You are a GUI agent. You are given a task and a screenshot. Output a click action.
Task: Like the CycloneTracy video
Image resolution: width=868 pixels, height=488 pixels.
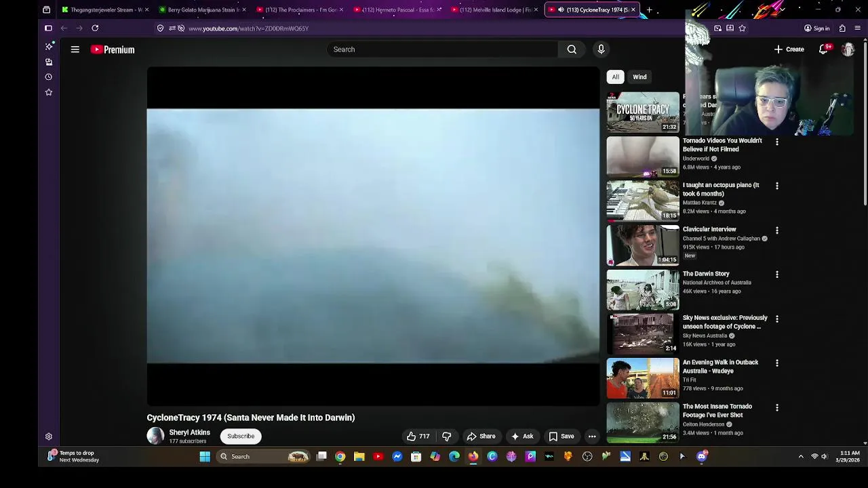418,436
